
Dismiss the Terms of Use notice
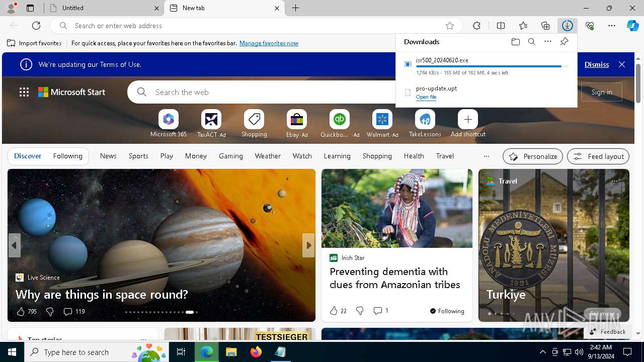coord(597,64)
